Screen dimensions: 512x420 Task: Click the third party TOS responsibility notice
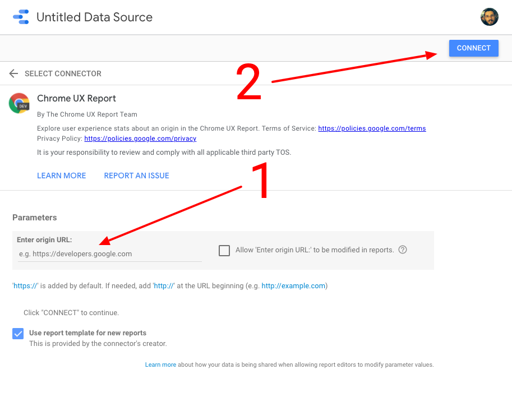164,152
